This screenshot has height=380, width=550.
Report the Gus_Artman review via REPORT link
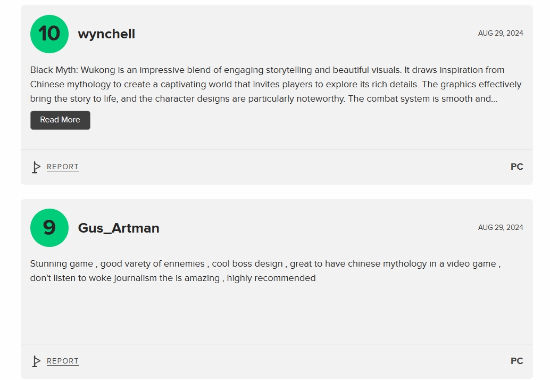pos(62,361)
